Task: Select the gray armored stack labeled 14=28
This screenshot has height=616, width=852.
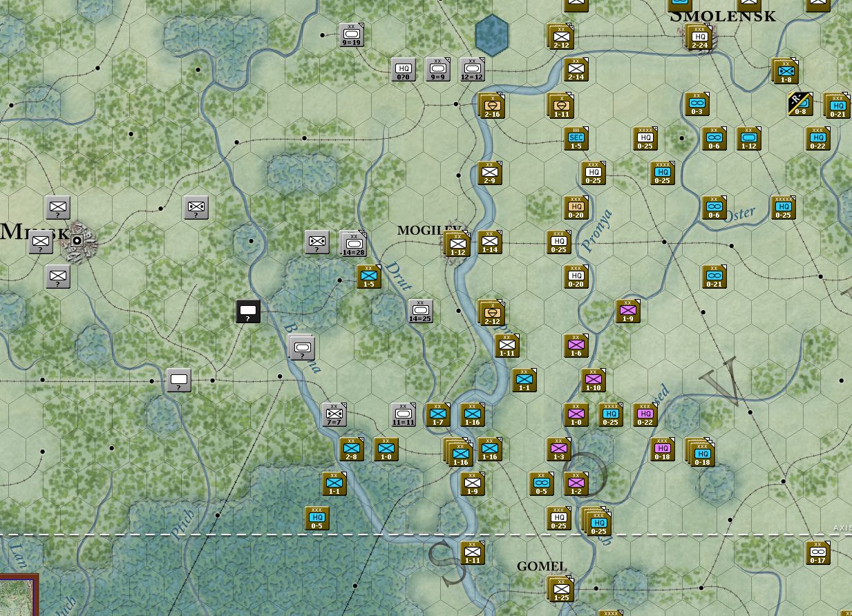Action: click(x=353, y=244)
